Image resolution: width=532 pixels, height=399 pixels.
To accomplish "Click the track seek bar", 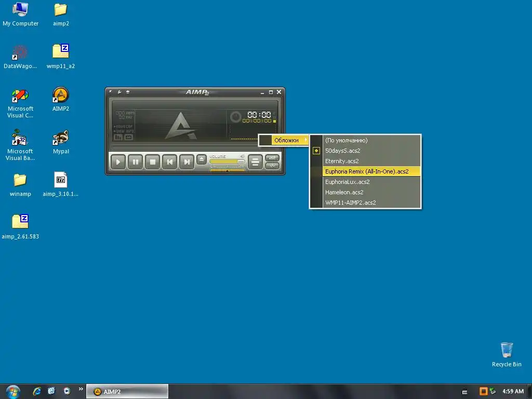I will coord(195,147).
